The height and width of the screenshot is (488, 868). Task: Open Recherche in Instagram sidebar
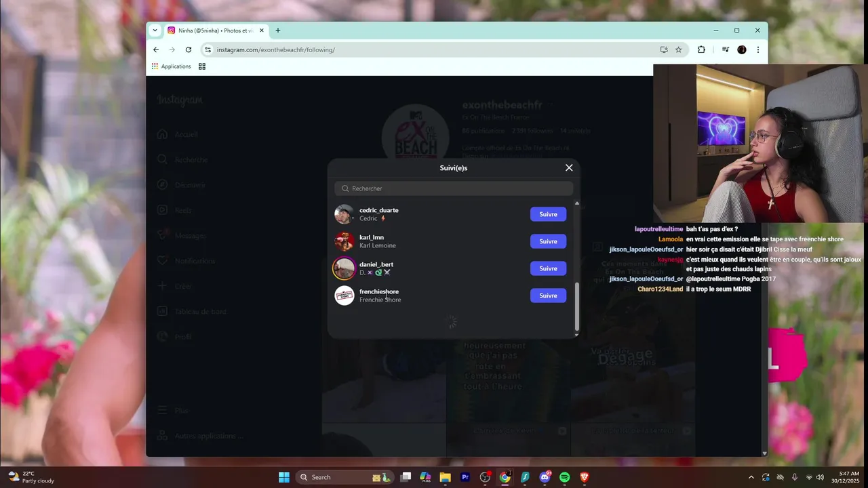coord(182,160)
